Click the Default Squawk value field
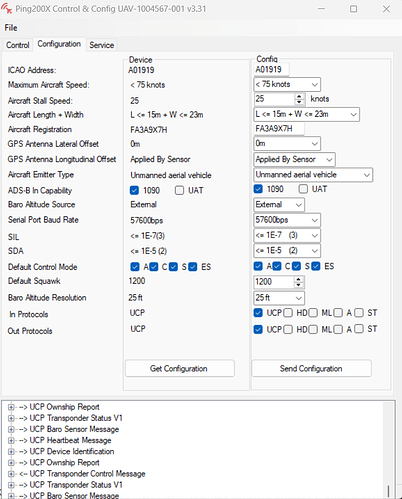The width and height of the screenshot is (402, 499). [274, 282]
